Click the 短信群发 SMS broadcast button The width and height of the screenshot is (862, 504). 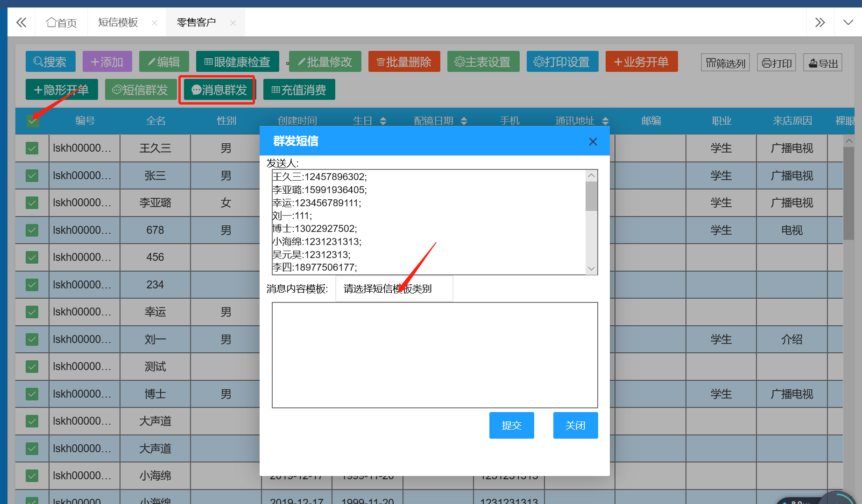(x=141, y=90)
